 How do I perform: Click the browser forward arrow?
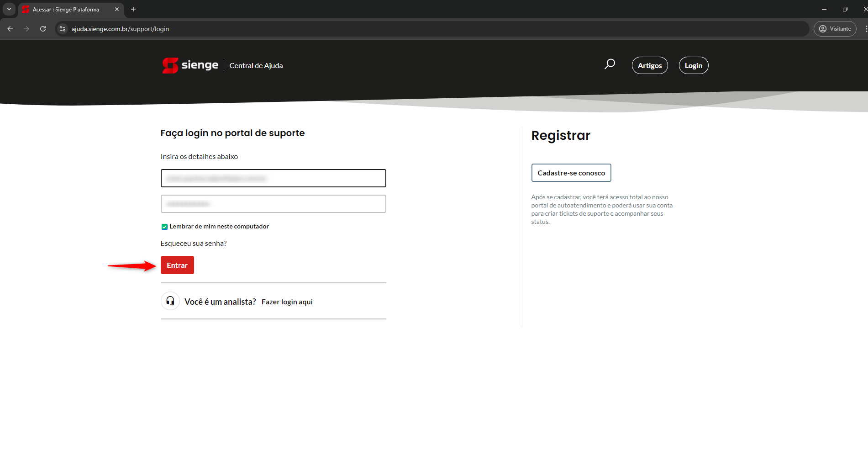pos(26,29)
